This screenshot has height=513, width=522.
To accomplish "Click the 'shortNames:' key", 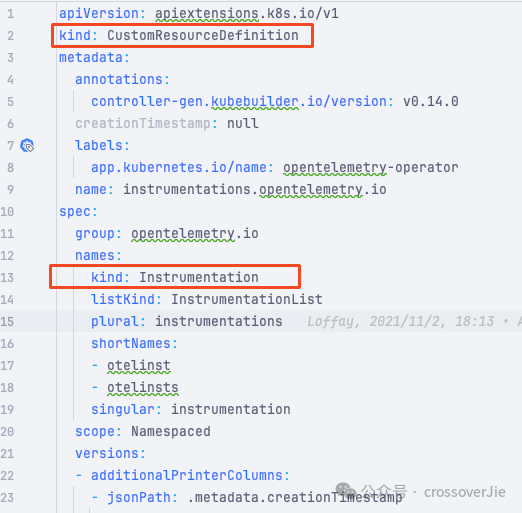I will pyautogui.click(x=134, y=343).
